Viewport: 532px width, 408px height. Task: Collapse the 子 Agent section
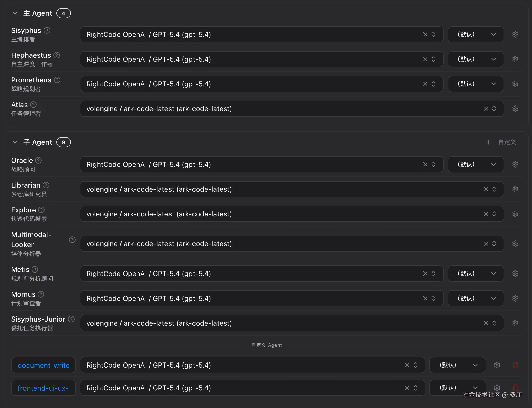pyautogui.click(x=15, y=142)
